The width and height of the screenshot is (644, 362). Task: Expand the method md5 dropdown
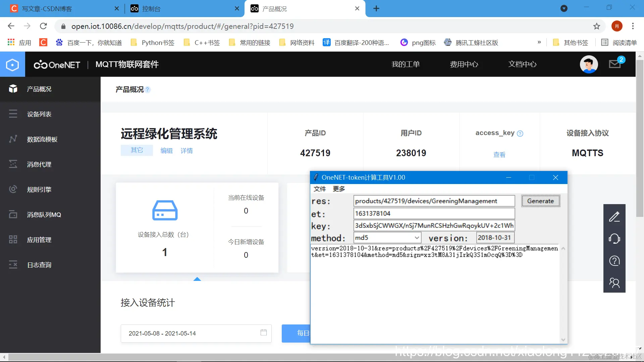coord(417,238)
